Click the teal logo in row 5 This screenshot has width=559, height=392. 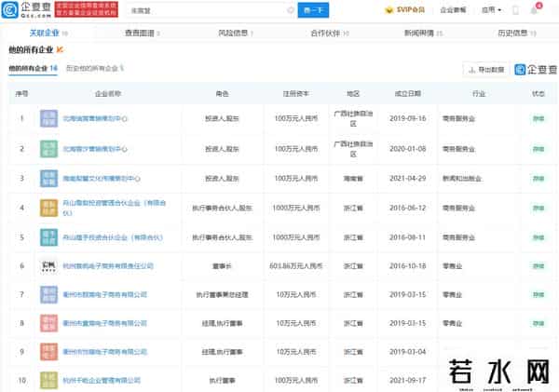pos(48,237)
